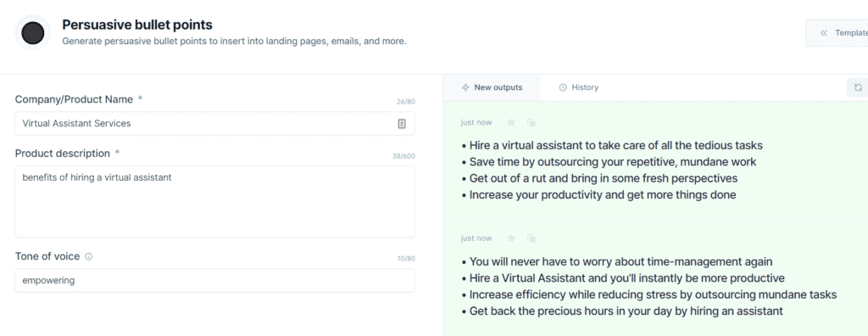Star the second output about time-management
This screenshot has width=868, height=336.
[x=511, y=238]
